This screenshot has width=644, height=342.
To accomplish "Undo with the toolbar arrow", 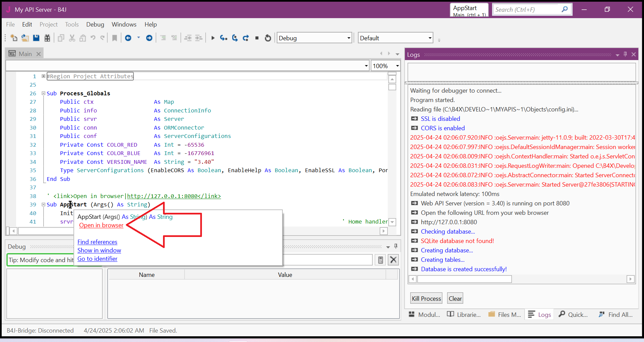I will 93,38.
